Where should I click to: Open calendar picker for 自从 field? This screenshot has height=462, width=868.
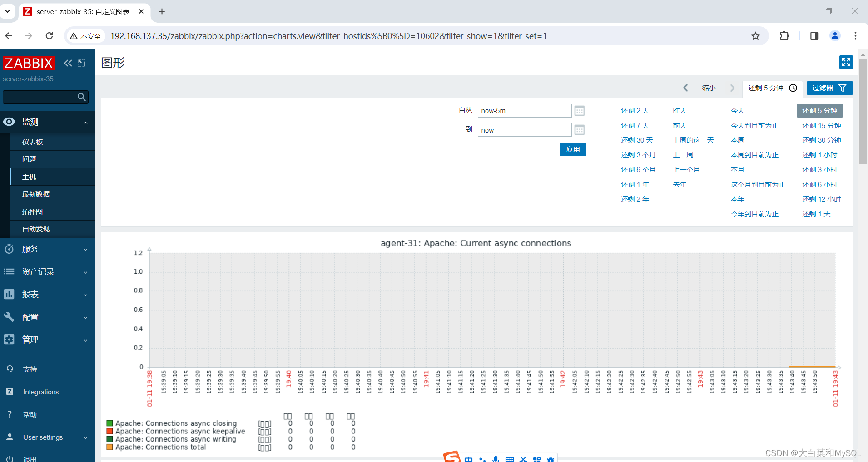(x=579, y=111)
